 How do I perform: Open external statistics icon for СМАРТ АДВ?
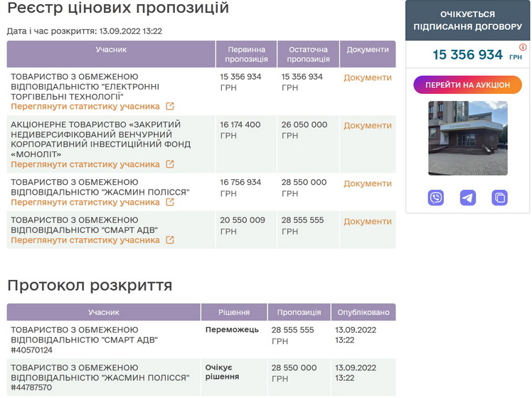(170, 240)
